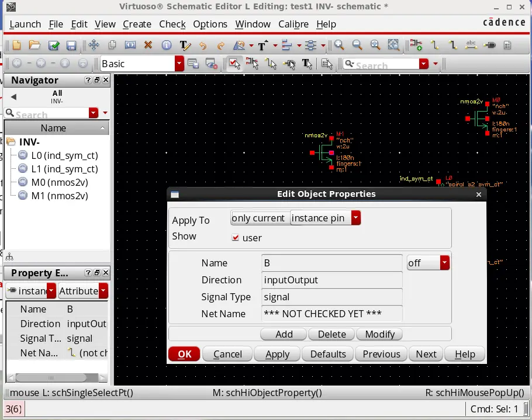
Task: Expand the Rotate tool options arrow
Action: 251,46
